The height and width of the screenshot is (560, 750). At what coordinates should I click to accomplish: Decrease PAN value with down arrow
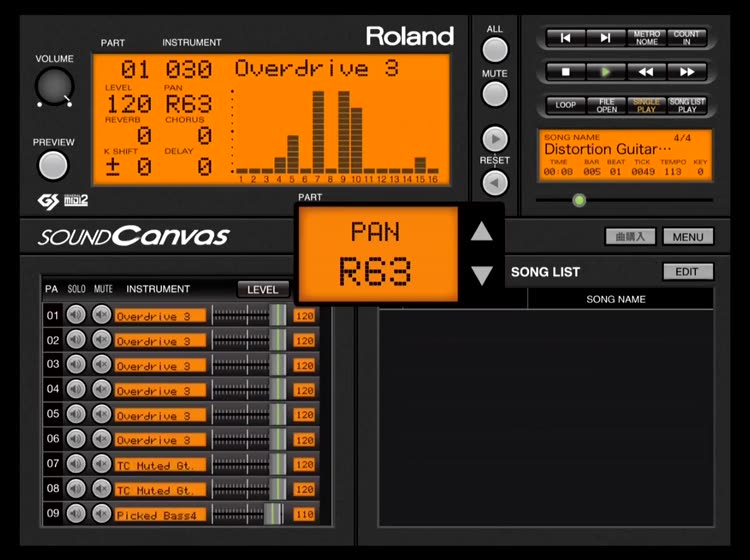click(x=482, y=275)
